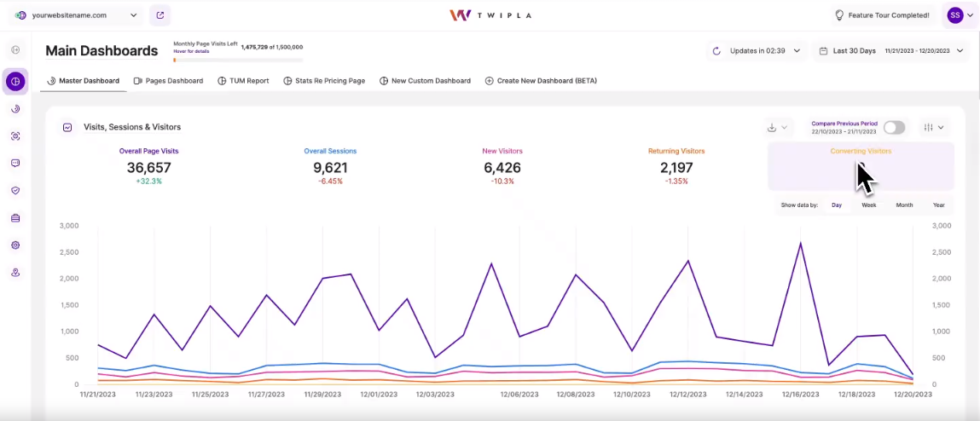The height and width of the screenshot is (421, 980).
Task: Click the shield icon in sidebar
Action: pyautogui.click(x=15, y=191)
